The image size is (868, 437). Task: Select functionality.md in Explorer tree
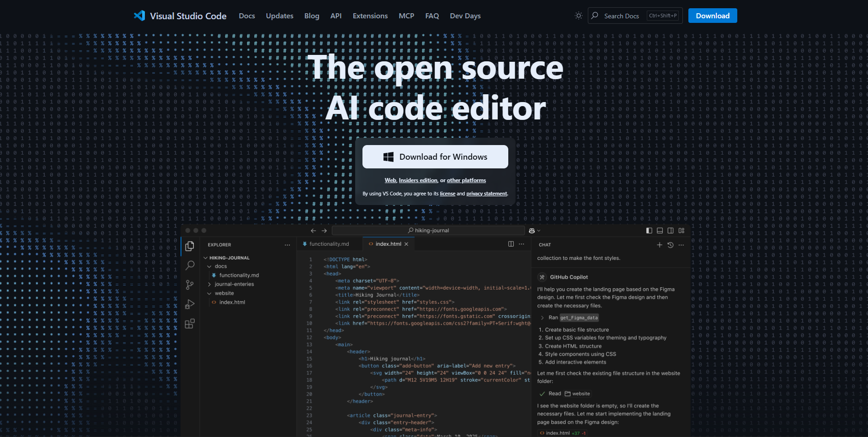point(239,275)
